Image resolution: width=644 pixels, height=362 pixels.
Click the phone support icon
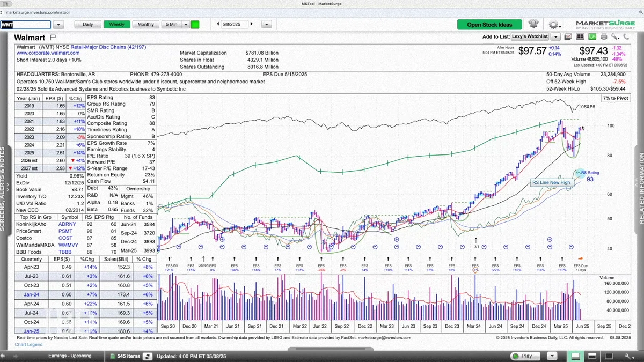(x=626, y=36)
